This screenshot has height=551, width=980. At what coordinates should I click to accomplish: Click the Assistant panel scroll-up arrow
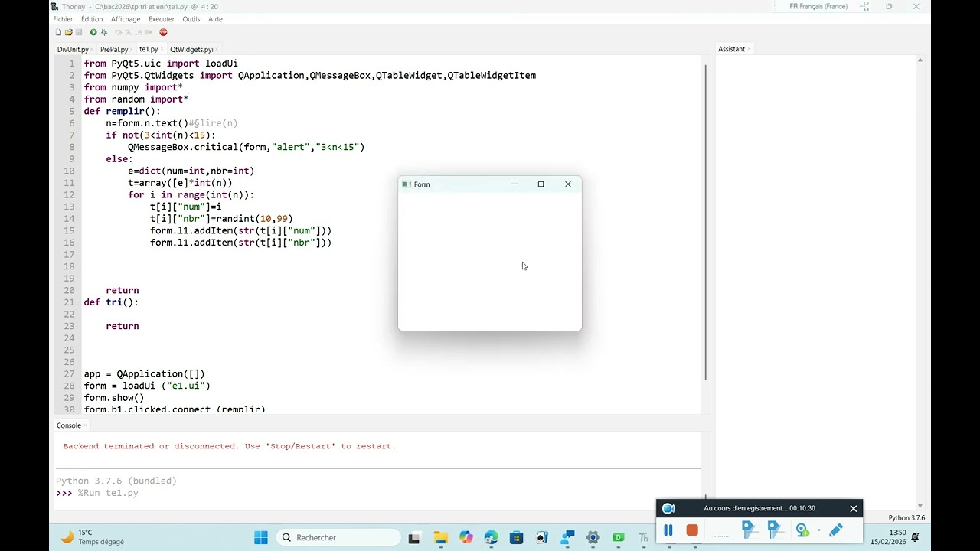(x=920, y=60)
